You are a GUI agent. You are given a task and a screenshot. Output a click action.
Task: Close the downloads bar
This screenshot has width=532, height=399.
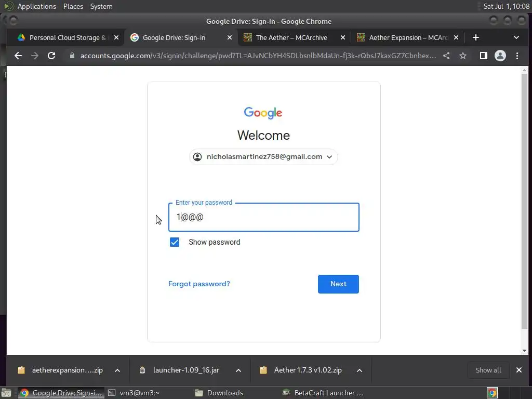click(519, 370)
